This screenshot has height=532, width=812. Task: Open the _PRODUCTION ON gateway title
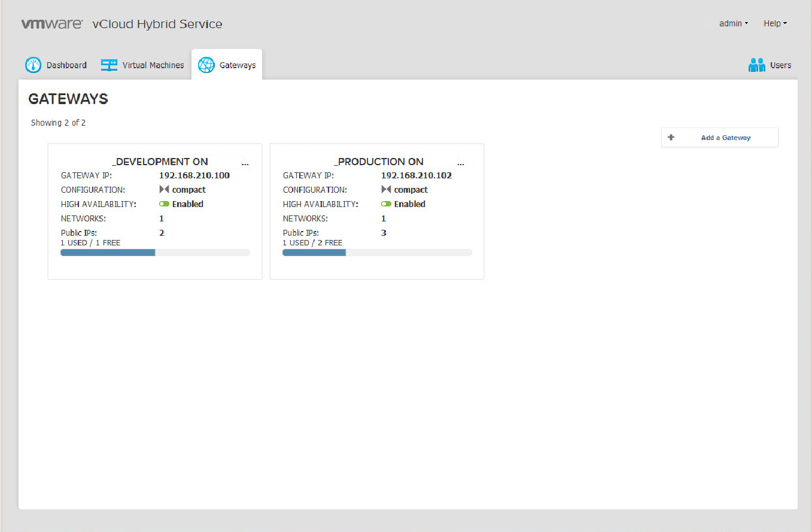[379, 162]
